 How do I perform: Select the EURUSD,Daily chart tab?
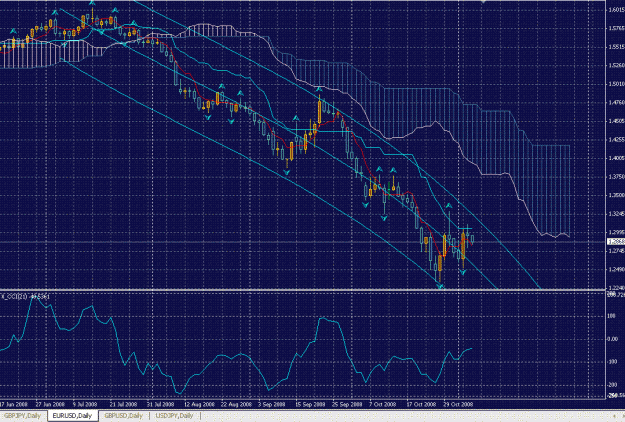72,416
